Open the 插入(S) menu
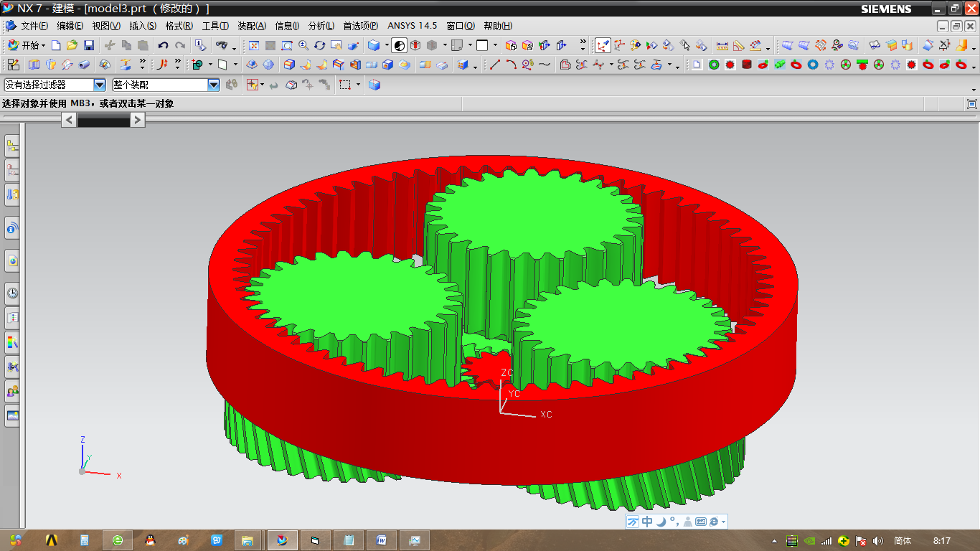The image size is (980, 551). [143, 26]
